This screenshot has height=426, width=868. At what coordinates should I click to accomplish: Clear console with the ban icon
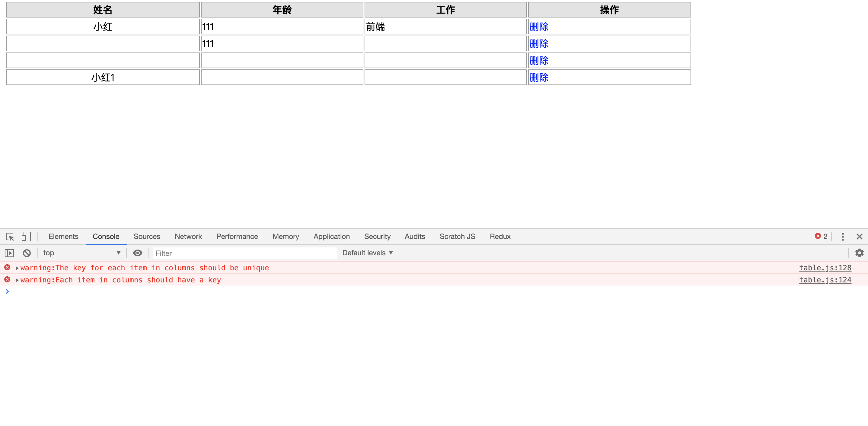click(27, 253)
